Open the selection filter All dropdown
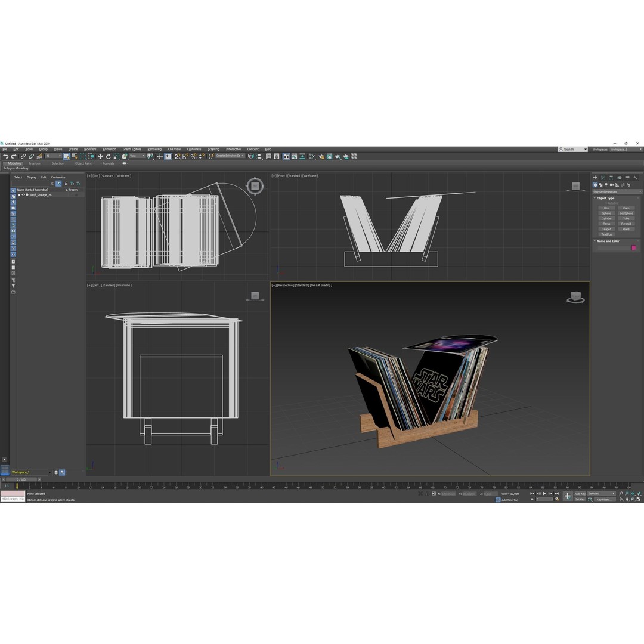Image resolution: width=644 pixels, height=644 pixels. (x=54, y=156)
